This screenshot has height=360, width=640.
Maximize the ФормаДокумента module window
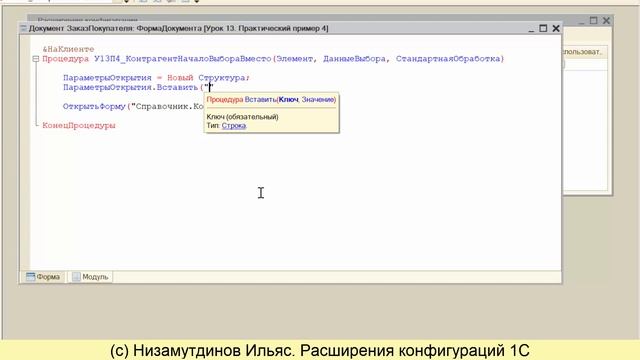click(543, 28)
